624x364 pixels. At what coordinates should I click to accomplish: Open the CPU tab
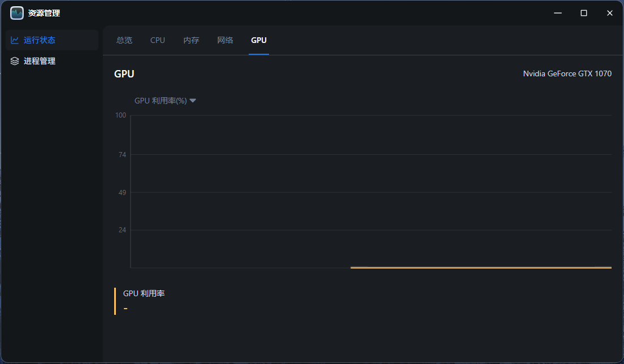[x=158, y=40]
